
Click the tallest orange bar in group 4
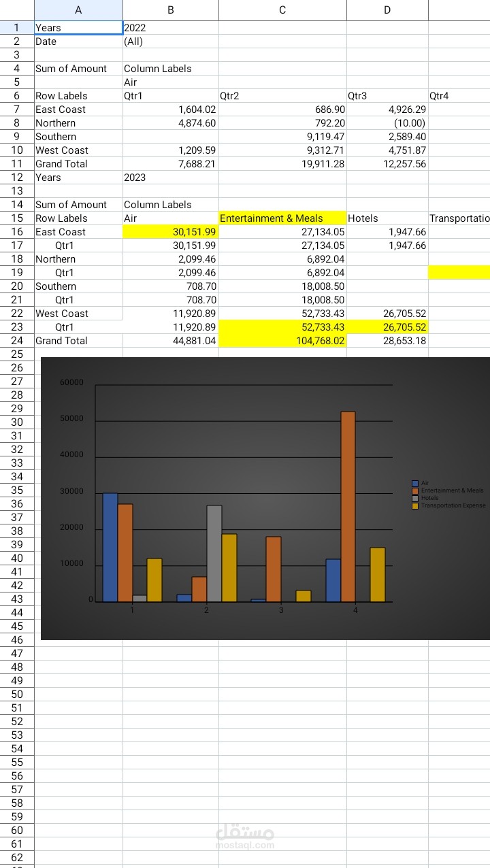click(x=348, y=507)
